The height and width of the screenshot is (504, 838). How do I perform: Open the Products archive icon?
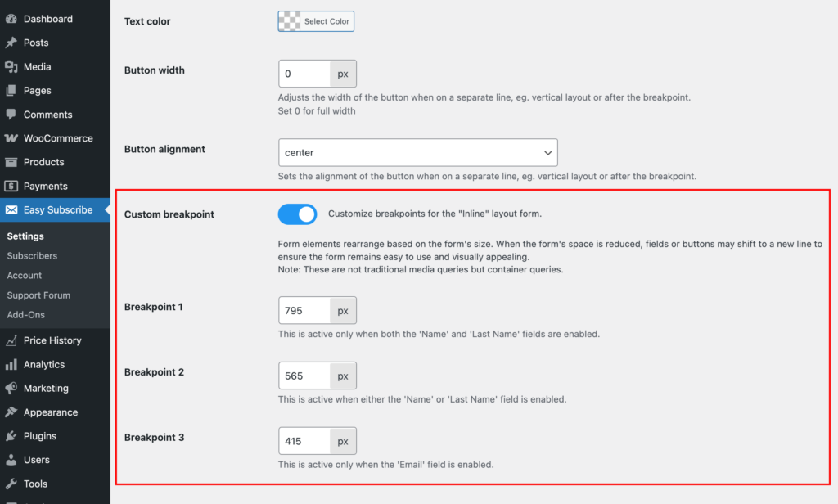11,162
